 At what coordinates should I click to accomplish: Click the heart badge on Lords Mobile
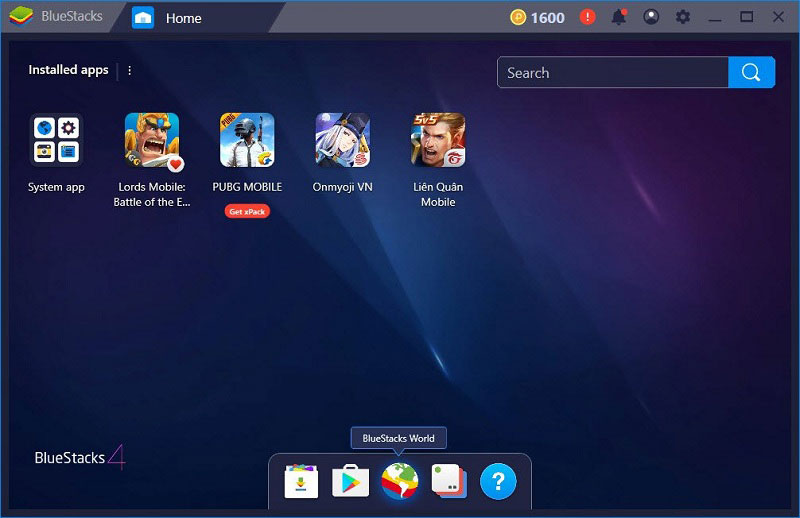pos(176,164)
